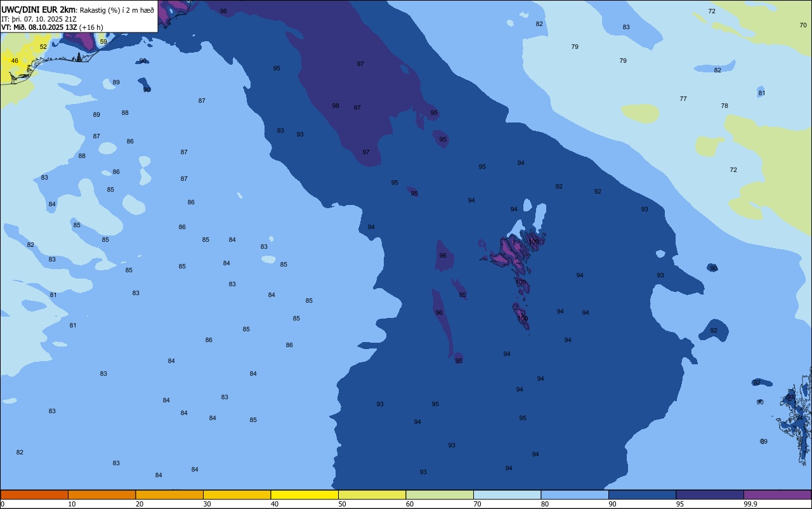
Task: Click the '78' humidity value
Action: [724, 106]
